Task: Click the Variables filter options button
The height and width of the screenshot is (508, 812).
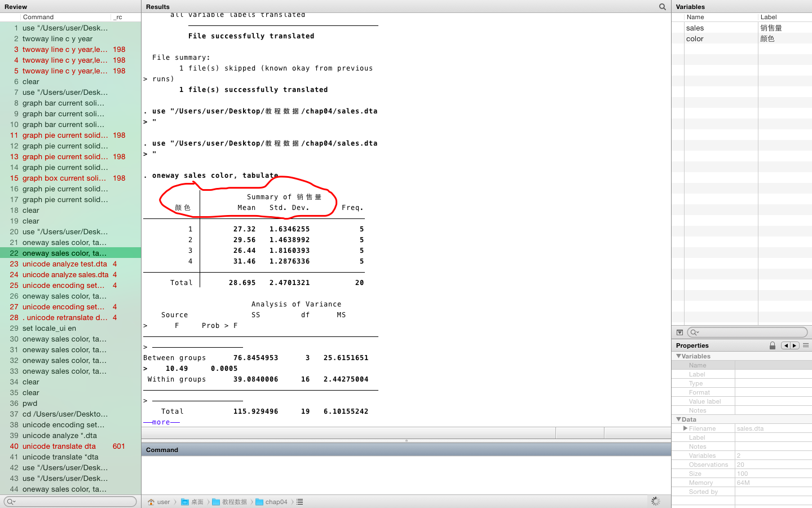Action: point(679,332)
